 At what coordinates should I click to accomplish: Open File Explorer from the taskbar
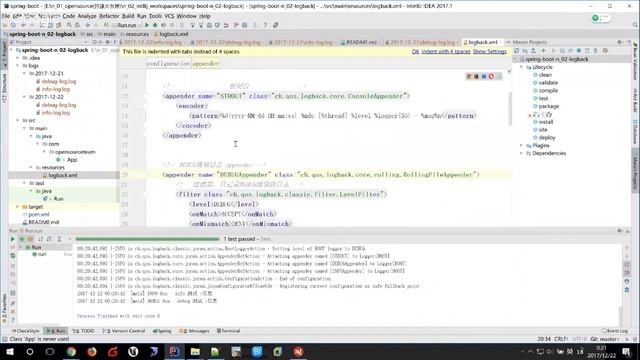coord(195,351)
